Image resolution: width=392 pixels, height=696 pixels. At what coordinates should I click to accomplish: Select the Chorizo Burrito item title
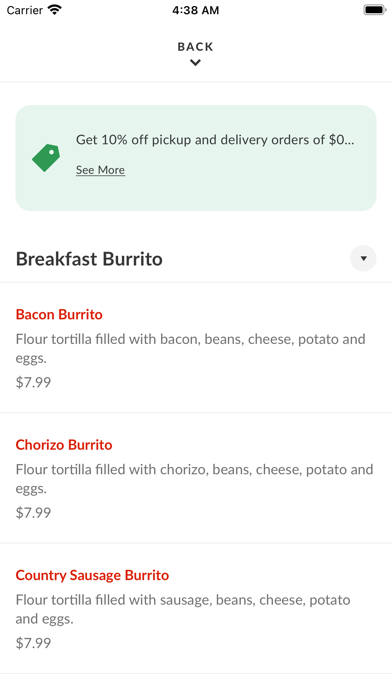tap(64, 445)
